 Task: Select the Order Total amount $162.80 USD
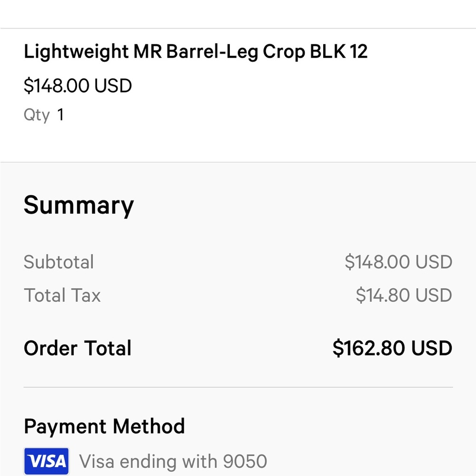coord(392,348)
